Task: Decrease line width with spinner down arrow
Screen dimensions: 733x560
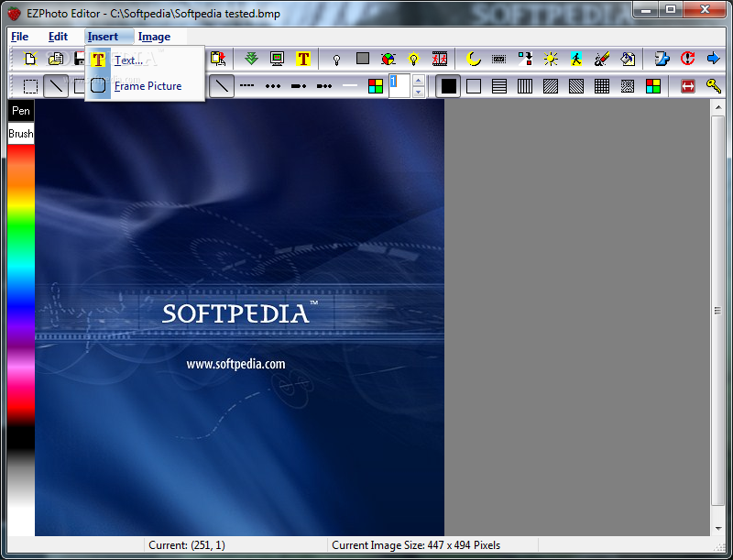Action: (419, 92)
